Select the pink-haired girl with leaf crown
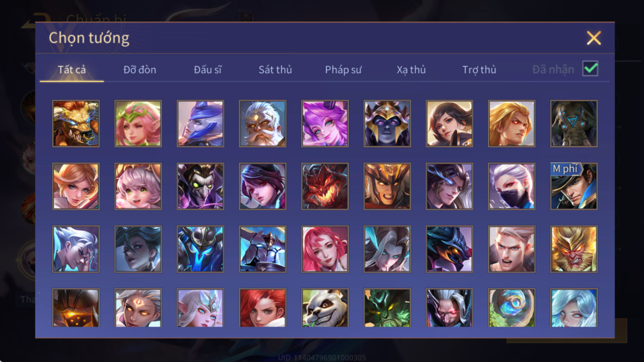This screenshot has height=362, width=644. point(138,124)
